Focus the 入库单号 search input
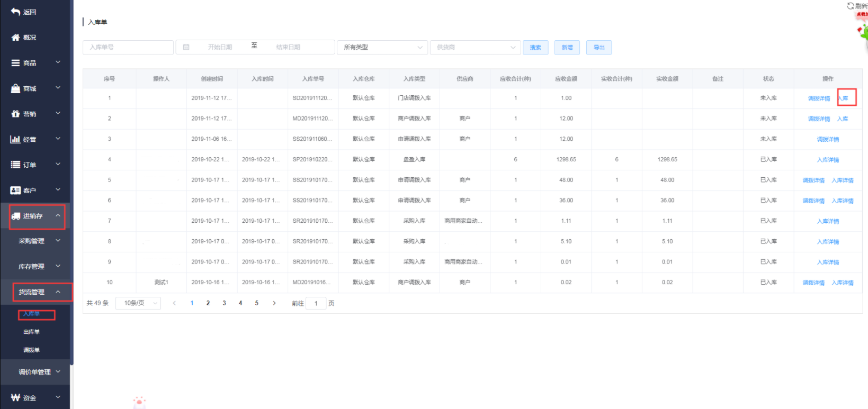Viewport: 868px width, 409px height. tap(128, 47)
